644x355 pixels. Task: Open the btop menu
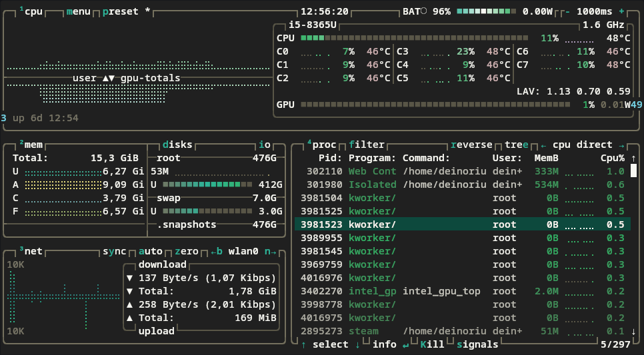click(79, 11)
